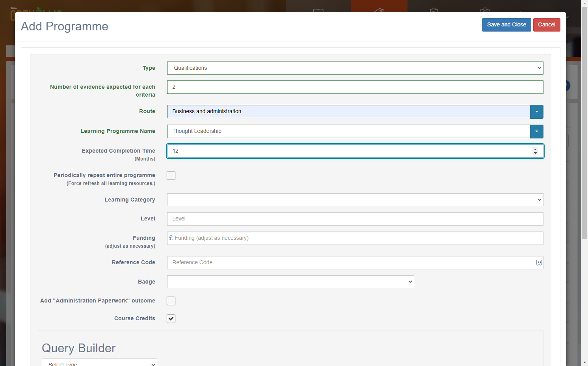Viewport: 588px width, 366px height.
Task: Open the Type dropdown showing Qualifications
Action: [x=355, y=68]
